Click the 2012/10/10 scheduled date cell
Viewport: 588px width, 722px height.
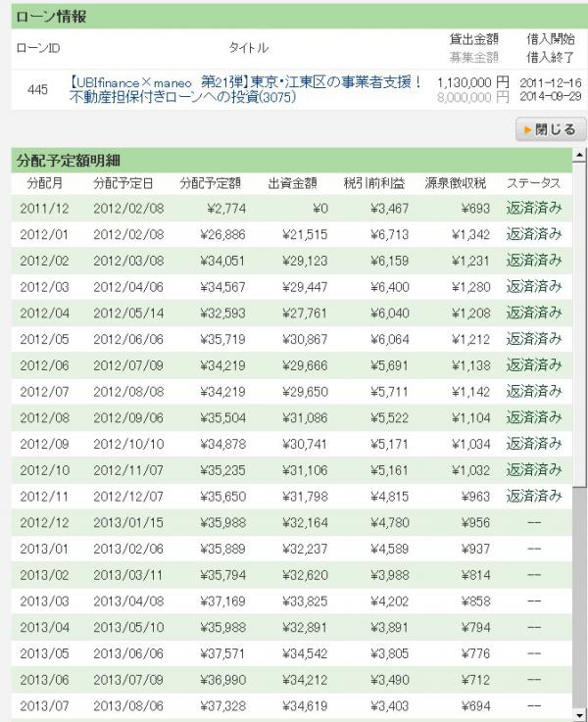[x=128, y=445]
